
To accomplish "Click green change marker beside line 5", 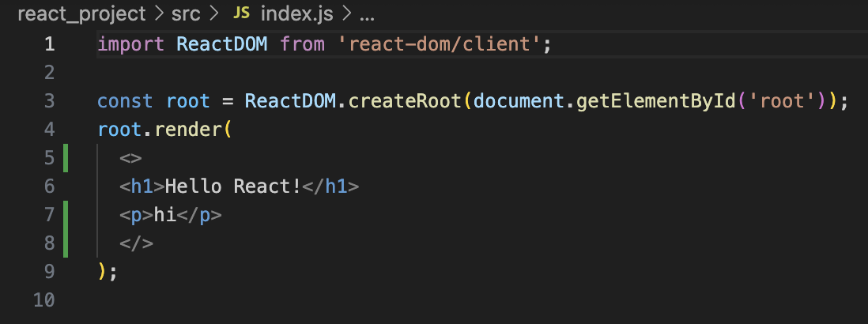I will pyautogui.click(x=66, y=158).
